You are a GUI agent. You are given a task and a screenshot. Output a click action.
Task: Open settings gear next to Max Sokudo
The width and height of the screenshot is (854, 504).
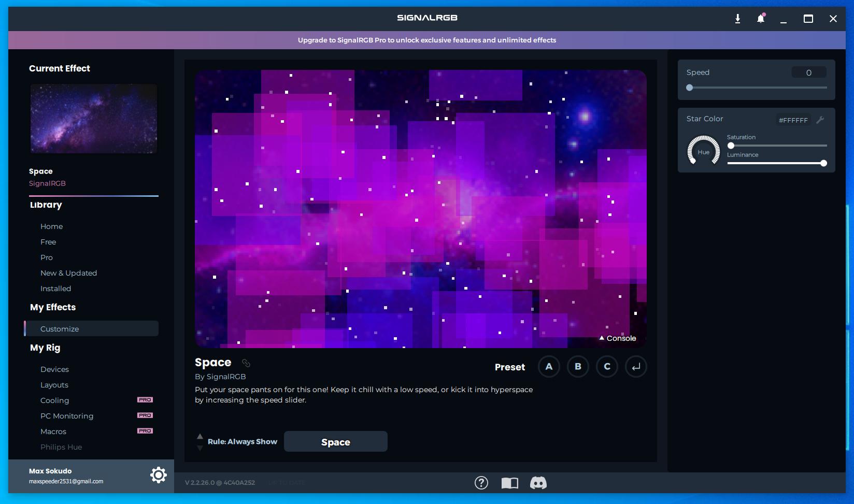pos(158,475)
